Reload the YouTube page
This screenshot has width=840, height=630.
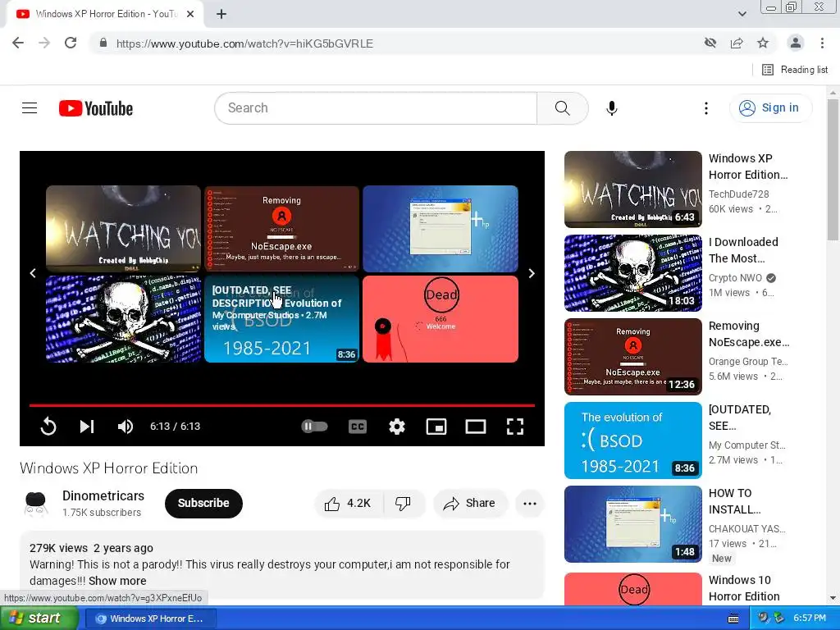click(x=71, y=43)
